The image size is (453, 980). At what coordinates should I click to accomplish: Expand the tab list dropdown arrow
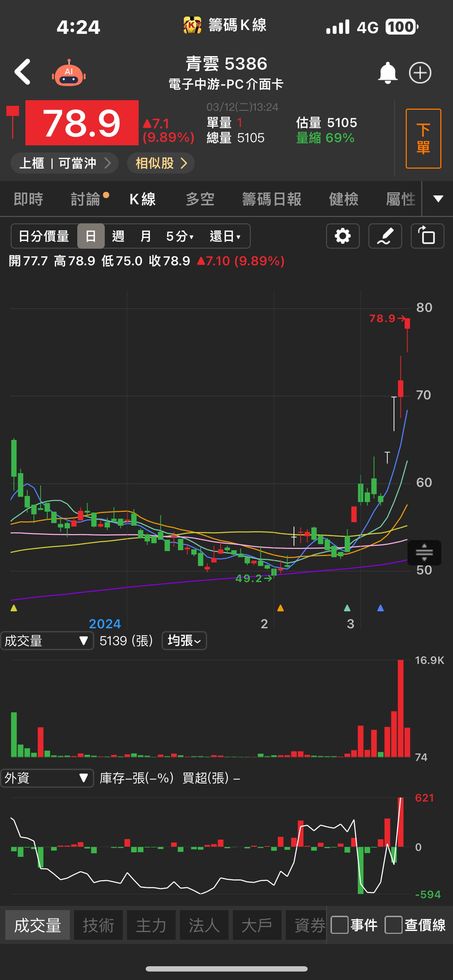tap(438, 199)
